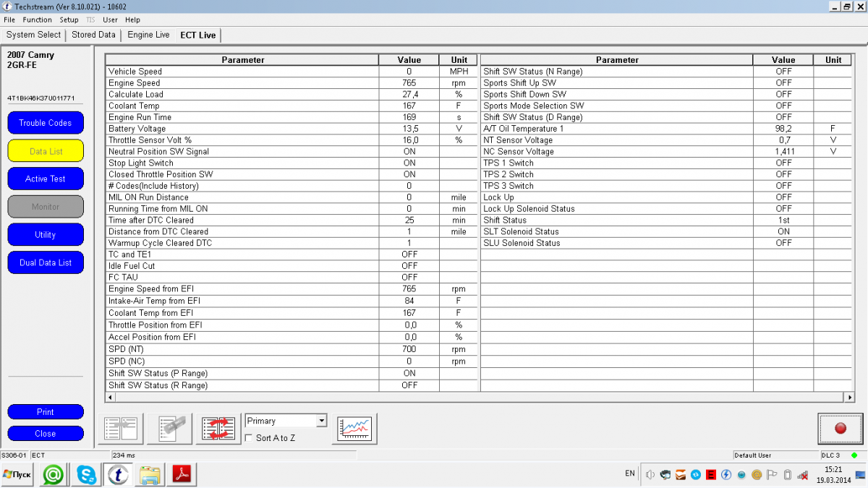Viewport: 868px width, 488px height.
Task: Click the Utility button
Action: pyautogui.click(x=46, y=235)
